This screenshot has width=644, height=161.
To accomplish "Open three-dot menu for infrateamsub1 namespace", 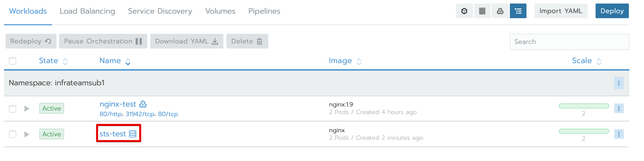I will 619,83.
